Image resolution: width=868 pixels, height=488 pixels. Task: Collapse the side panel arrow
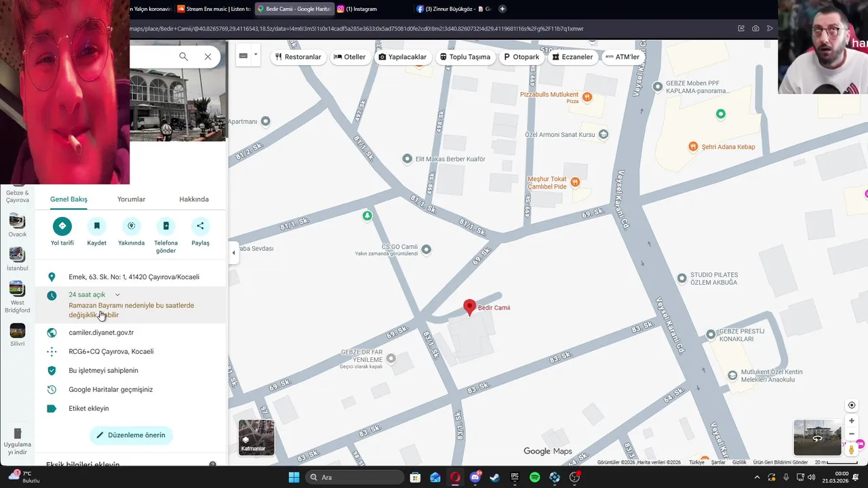[233, 253]
